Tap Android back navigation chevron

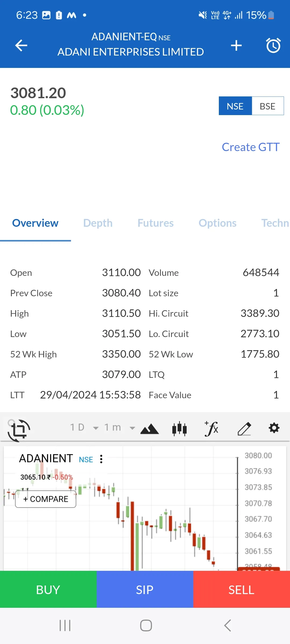(227, 625)
